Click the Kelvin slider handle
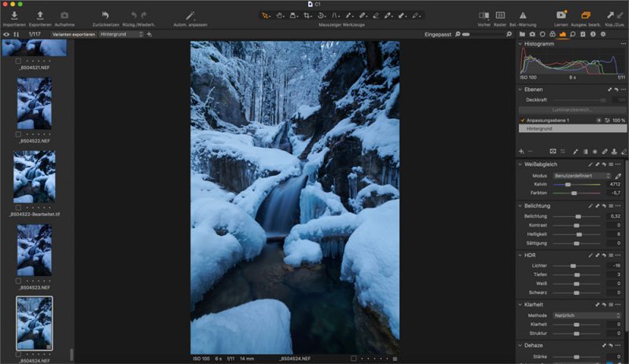 click(x=568, y=184)
